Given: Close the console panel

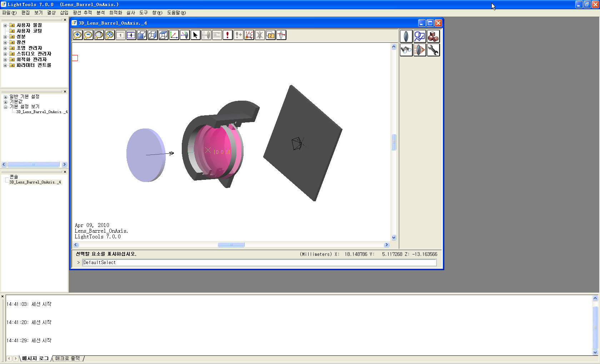Looking at the screenshot, I should point(65,172).
